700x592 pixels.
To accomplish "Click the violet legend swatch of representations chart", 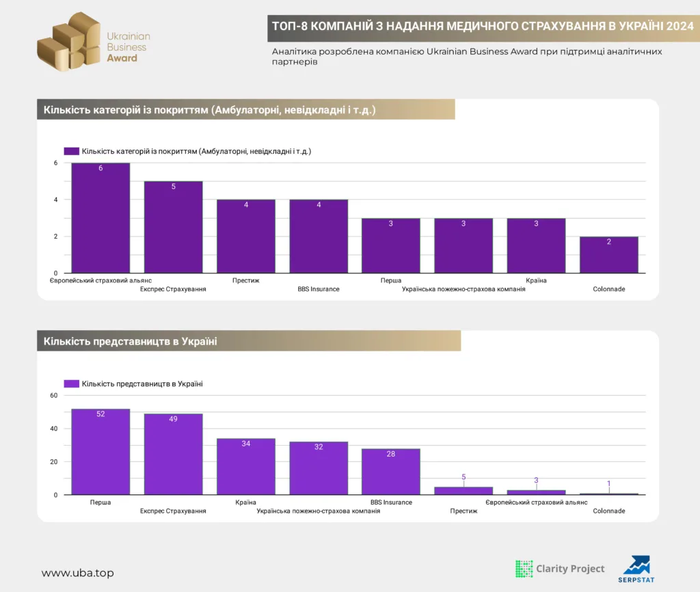I will pyautogui.click(x=71, y=384).
